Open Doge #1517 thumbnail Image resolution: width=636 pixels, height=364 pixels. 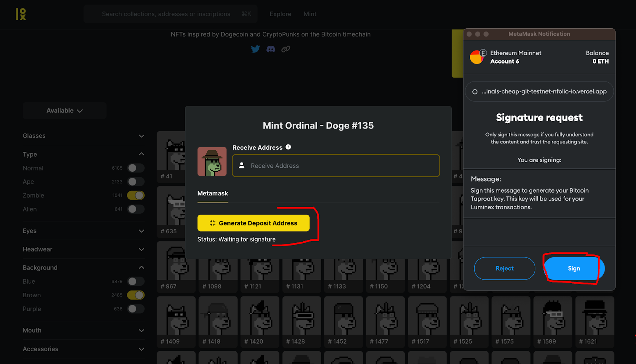point(427,322)
